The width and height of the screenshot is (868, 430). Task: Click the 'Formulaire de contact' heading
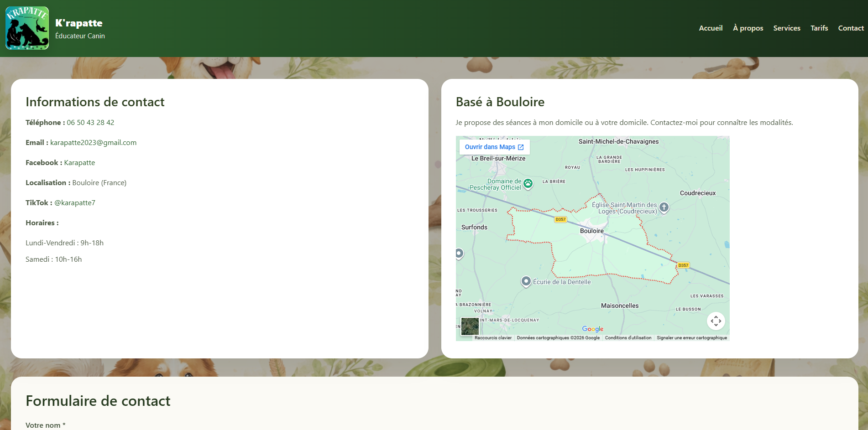point(98,401)
